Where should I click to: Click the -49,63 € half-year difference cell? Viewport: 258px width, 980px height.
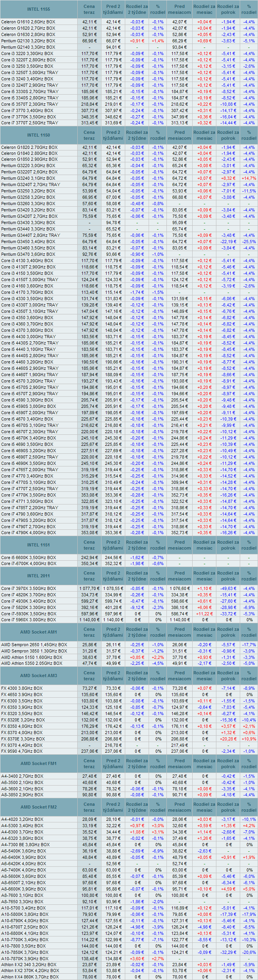[228, 588]
